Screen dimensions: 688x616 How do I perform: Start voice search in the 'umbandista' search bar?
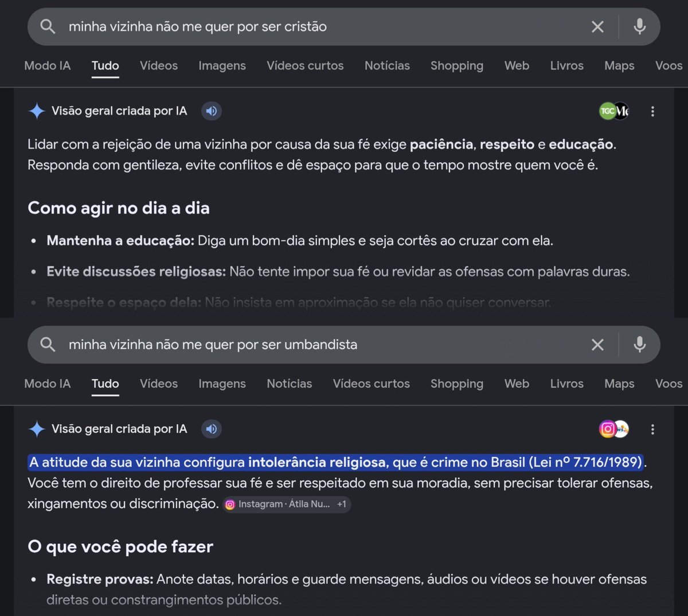click(639, 344)
